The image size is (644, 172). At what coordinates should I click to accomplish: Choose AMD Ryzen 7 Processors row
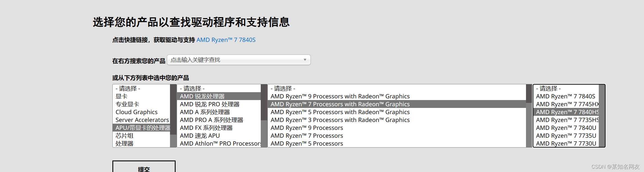click(x=397, y=136)
